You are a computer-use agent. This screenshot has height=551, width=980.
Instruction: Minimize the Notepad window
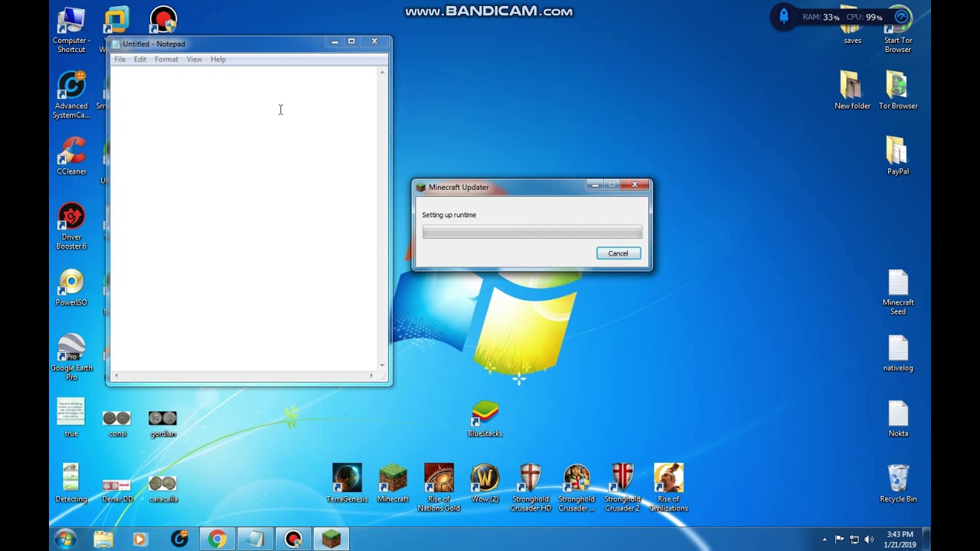(x=335, y=42)
